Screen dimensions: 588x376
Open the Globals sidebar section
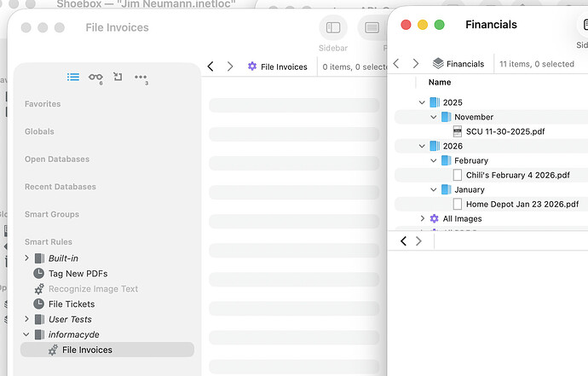pos(39,131)
